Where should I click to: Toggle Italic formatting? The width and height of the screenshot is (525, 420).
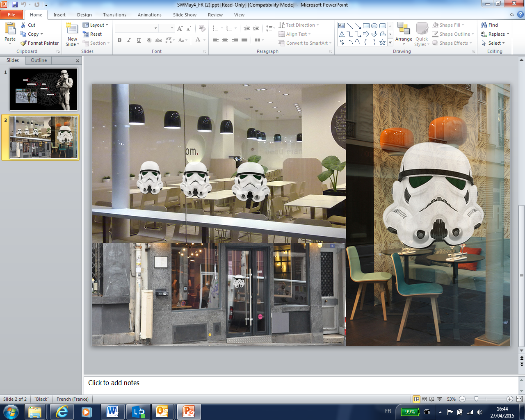click(129, 40)
